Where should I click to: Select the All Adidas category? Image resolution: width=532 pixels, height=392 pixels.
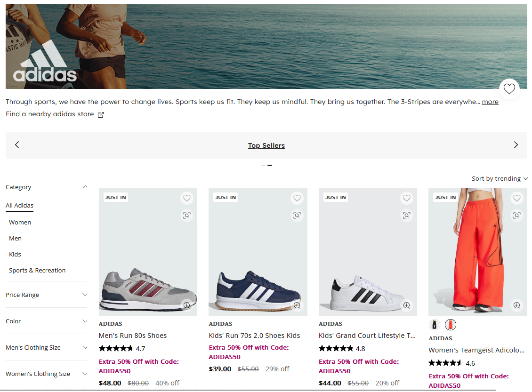(20, 206)
